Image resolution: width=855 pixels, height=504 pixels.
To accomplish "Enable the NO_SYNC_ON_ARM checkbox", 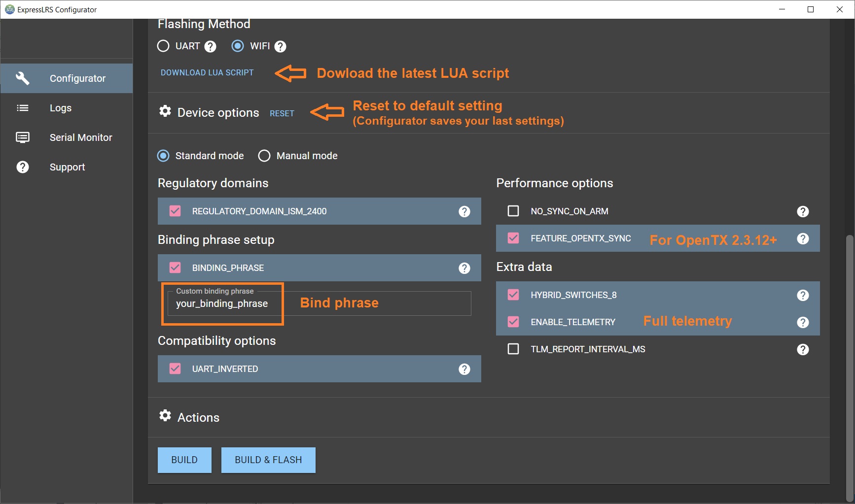I will click(513, 211).
